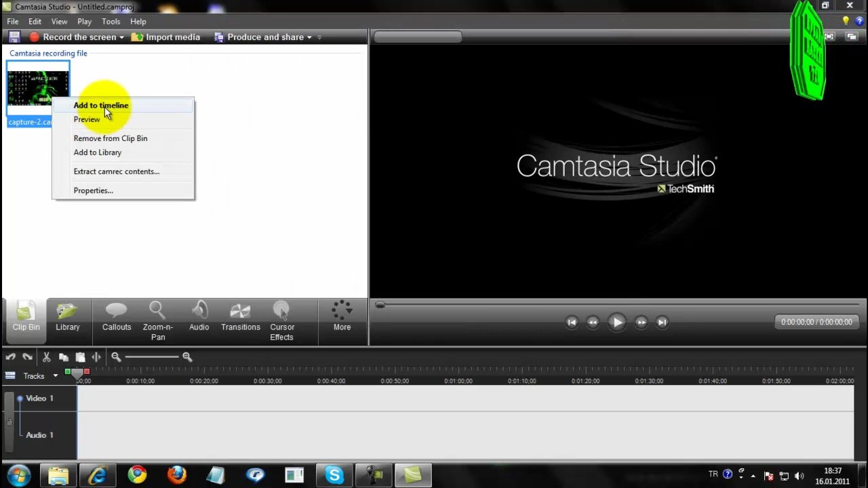The width and height of the screenshot is (868, 488).
Task: Jump to the next clip button
Action: click(x=663, y=323)
